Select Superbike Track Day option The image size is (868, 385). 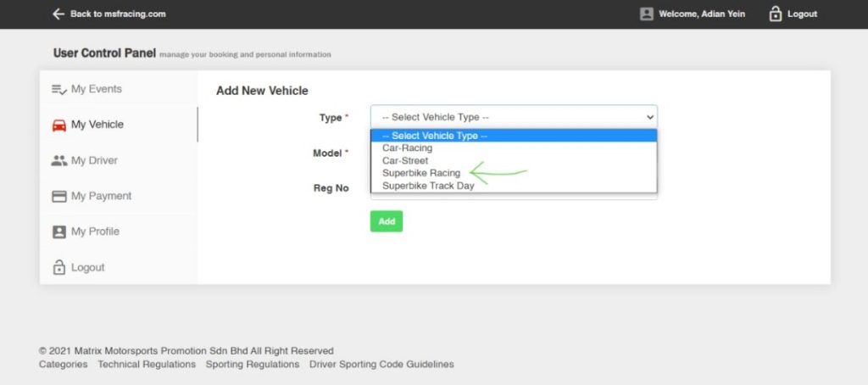click(428, 186)
